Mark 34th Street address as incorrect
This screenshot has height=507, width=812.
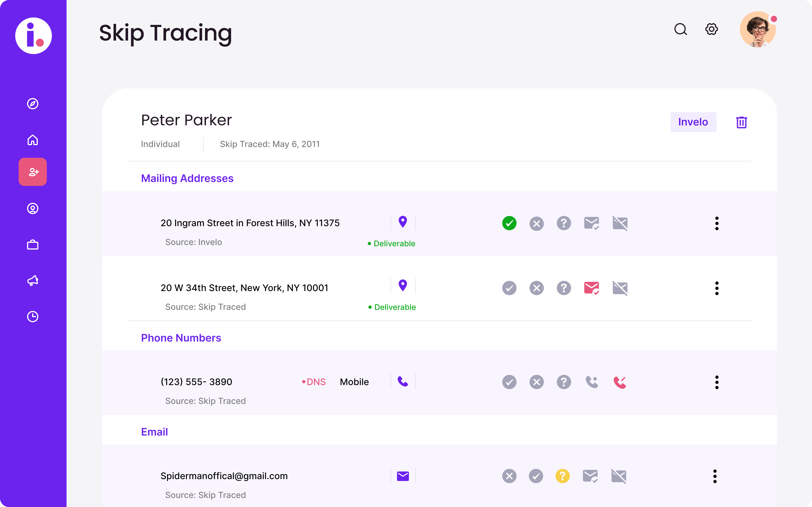[536, 288]
